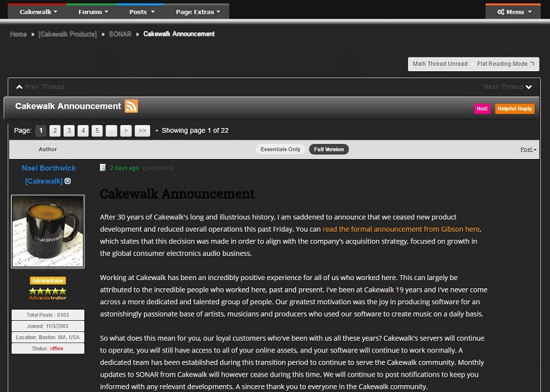Go to page 2 of thread

pos(55,131)
